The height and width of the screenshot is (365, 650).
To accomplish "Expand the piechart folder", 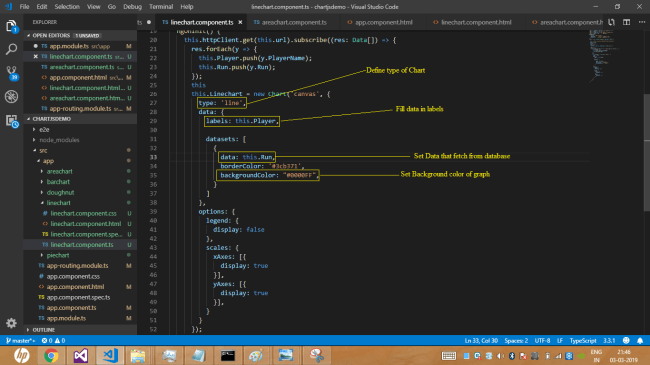I will [80, 255].
